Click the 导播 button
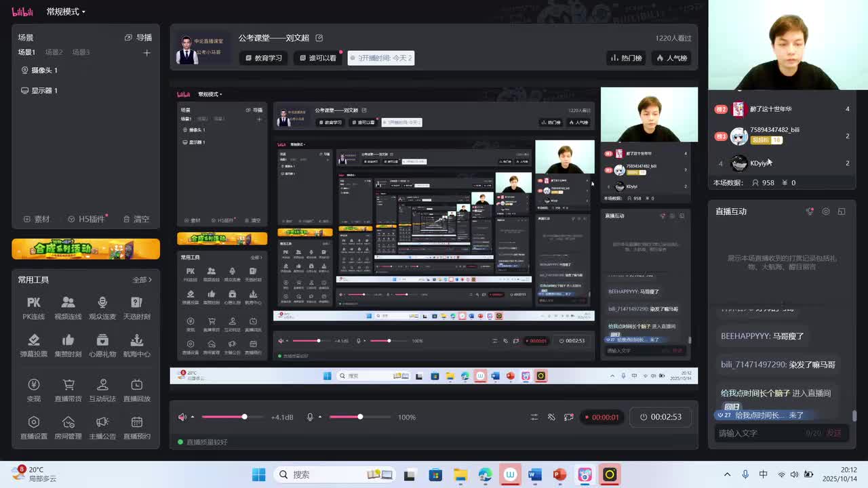868x488 pixels. (138, 38)
